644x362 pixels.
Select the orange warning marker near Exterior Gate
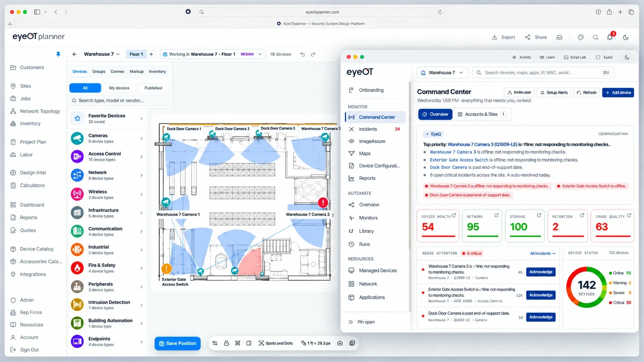tap(166, 269)
